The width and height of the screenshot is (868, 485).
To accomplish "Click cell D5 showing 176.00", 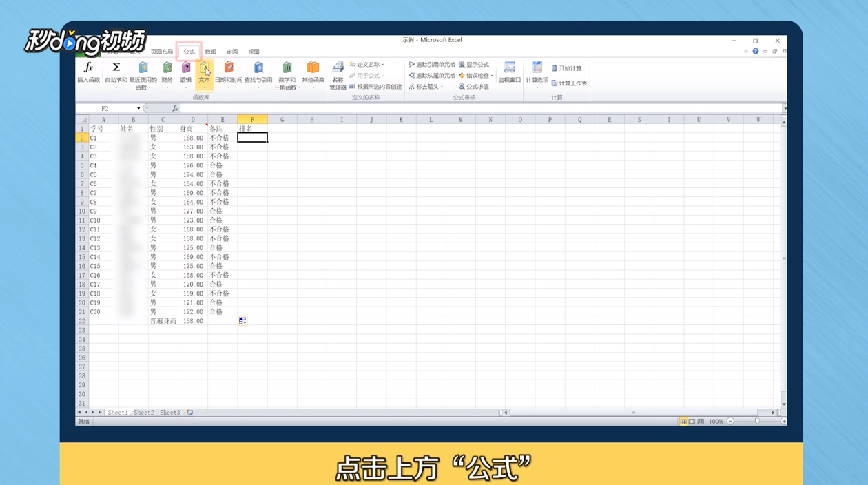I will coord(193,165).
